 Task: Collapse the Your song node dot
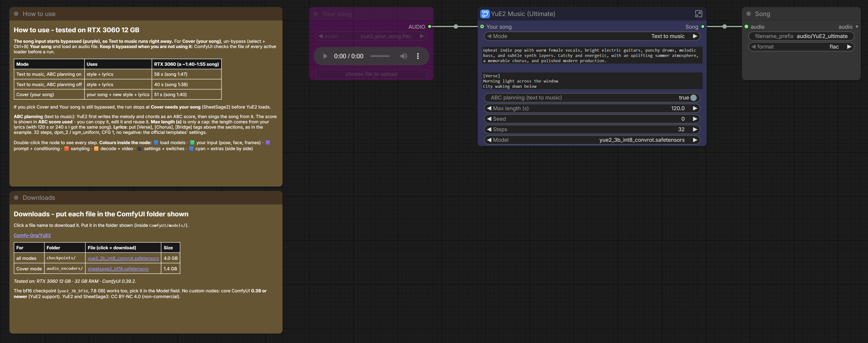click(x=316, y=14)
